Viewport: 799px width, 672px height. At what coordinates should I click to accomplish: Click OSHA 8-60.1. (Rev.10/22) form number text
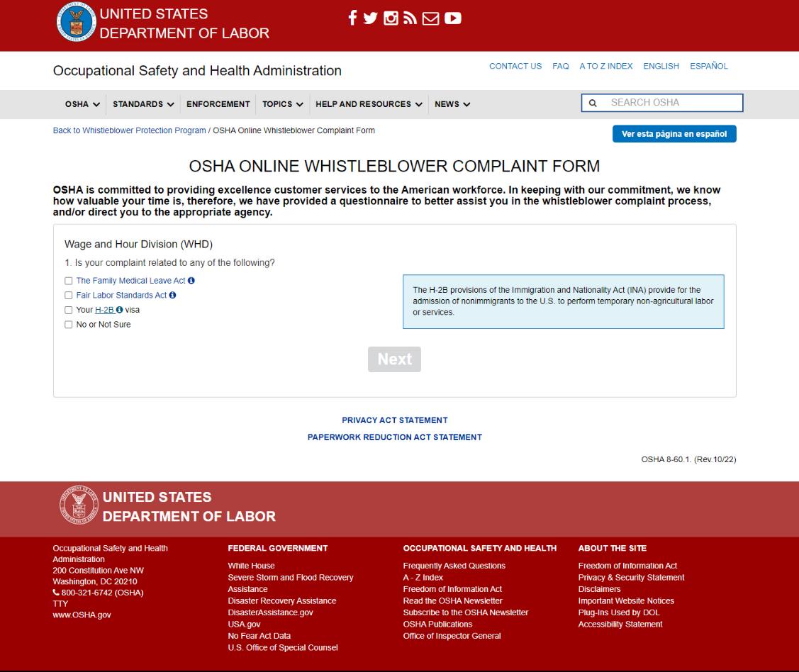[688, 459]
